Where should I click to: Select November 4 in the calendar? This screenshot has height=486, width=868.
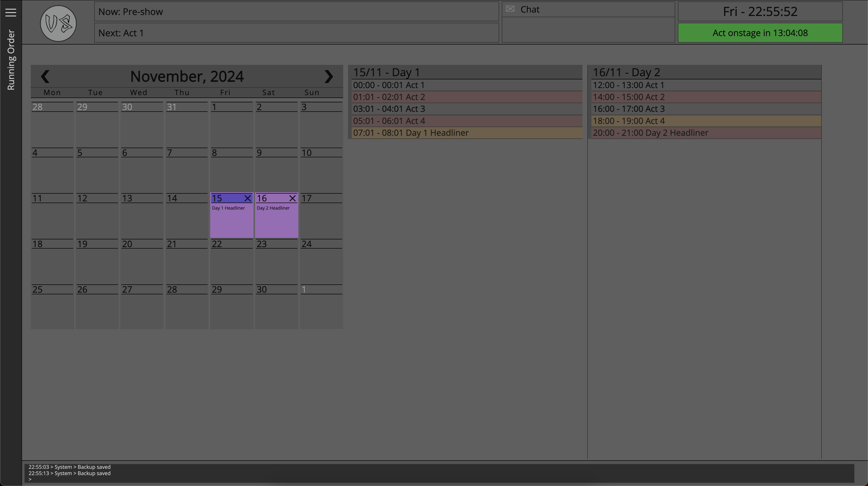point(52,170)
